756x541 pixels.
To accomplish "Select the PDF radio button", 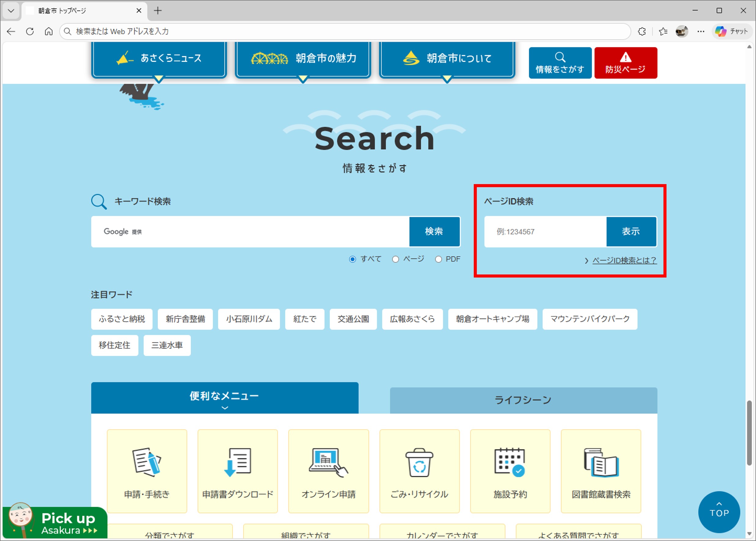I will pos(438,259).
